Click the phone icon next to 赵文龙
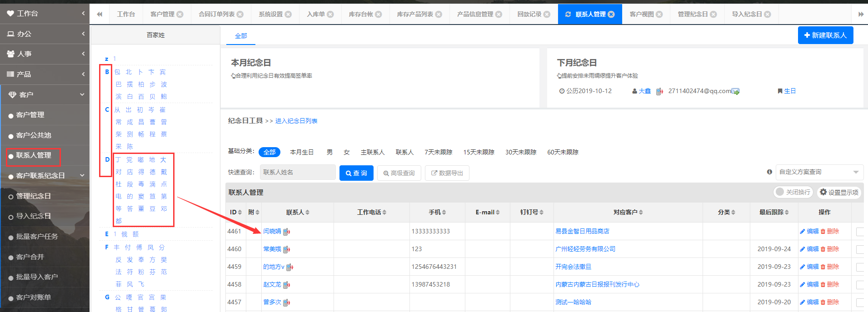868x312 pixels. [x=286, y=285]
